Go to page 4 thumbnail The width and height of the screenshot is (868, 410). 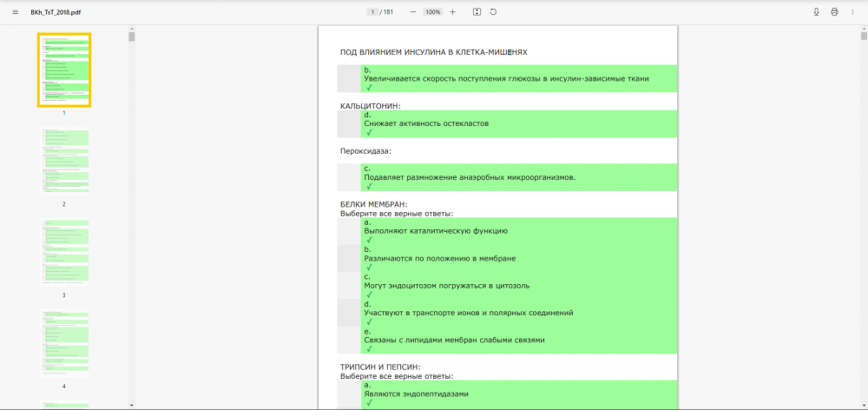[64, 343]
